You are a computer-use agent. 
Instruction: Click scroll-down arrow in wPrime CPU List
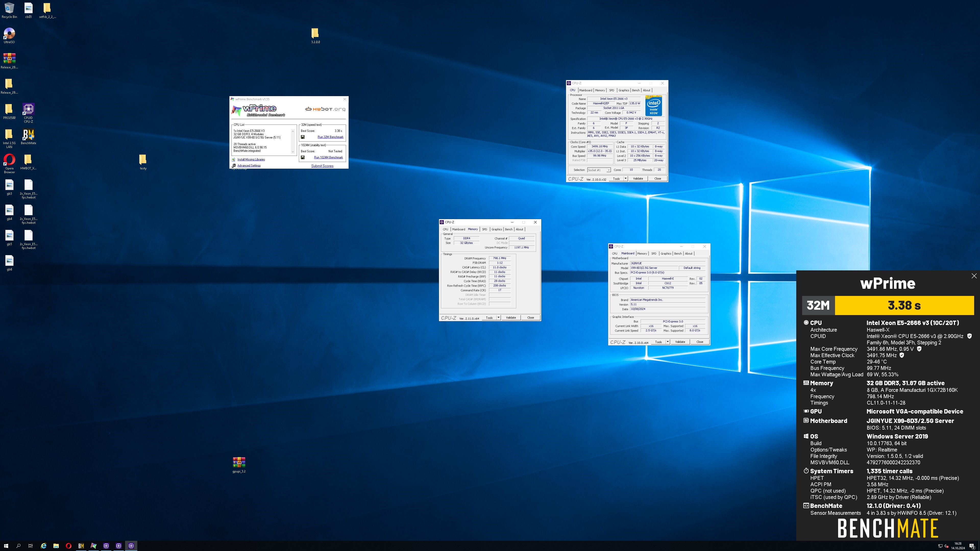coord(292,152)
